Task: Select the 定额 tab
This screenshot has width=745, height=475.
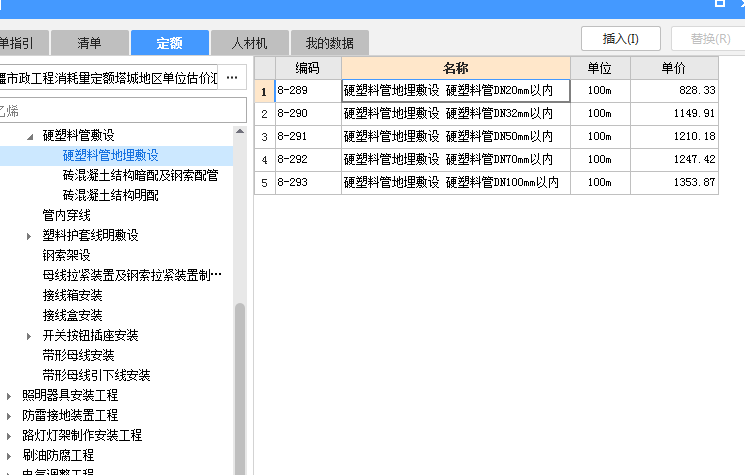Action: tap(170, 43)
